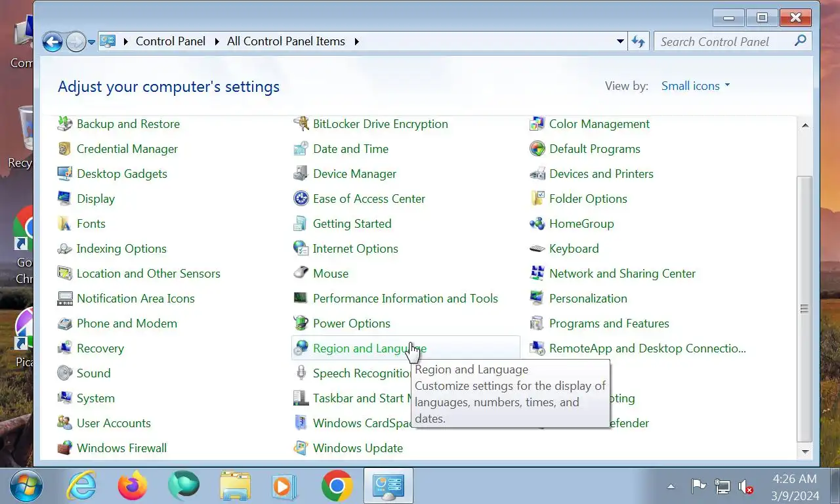
Task: Launch Google Chrome from the taskbar
Action: pos(337,486)
